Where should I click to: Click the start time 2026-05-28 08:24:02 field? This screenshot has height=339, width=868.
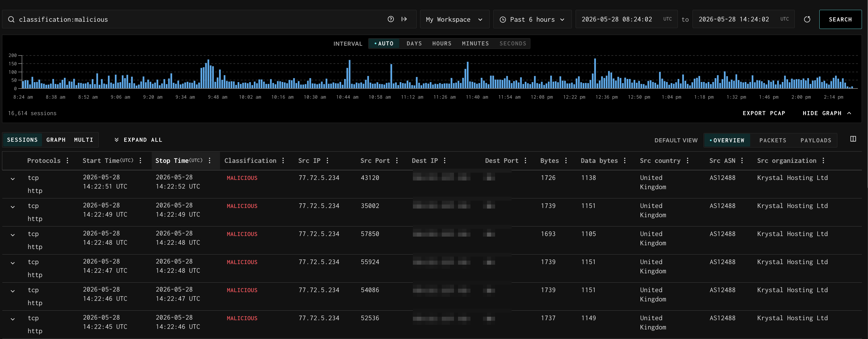pyautogui.click(x=627, y=19)
